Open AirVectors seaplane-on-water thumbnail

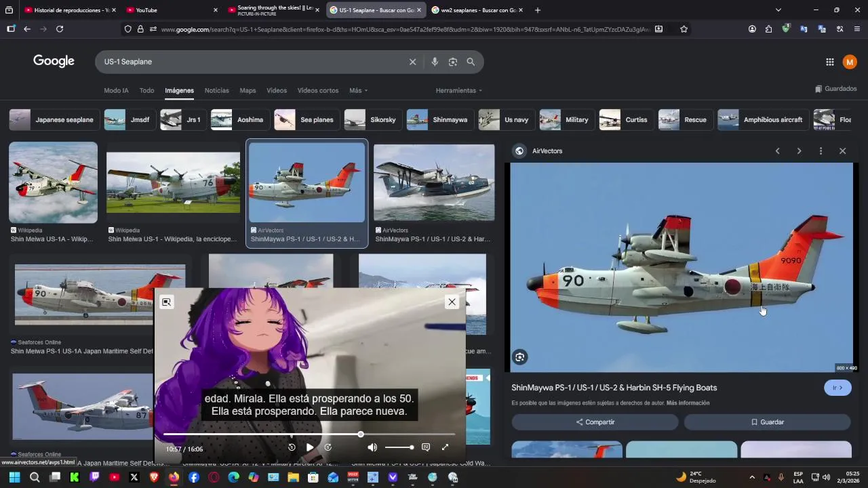[434, 182]
